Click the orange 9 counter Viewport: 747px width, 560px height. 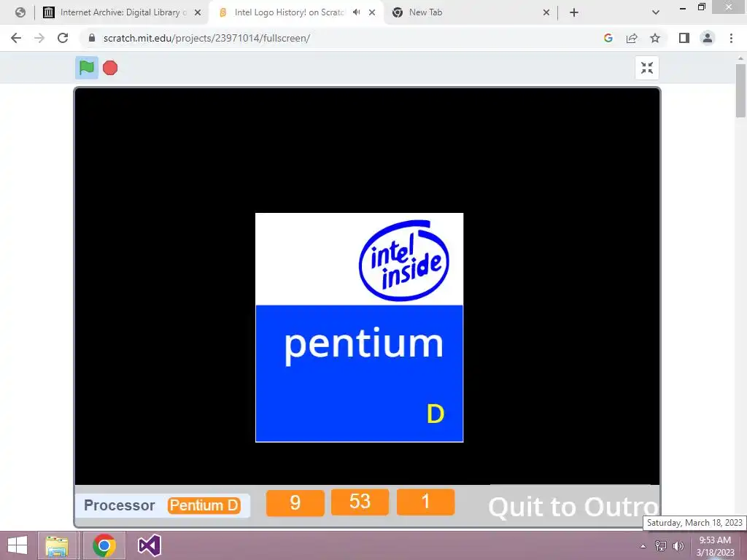(x=295, y=502)
